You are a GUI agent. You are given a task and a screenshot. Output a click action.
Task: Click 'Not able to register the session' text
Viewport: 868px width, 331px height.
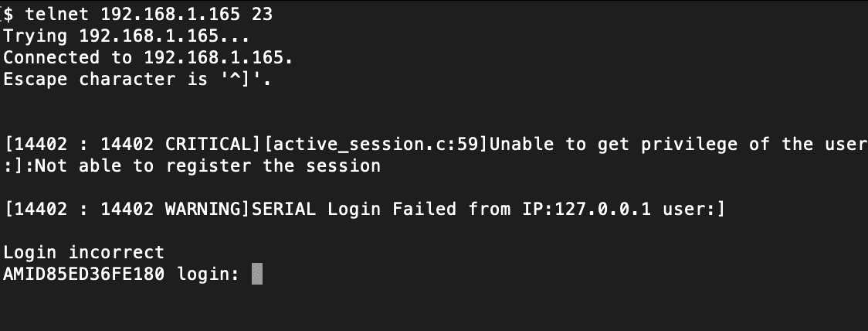208,165
